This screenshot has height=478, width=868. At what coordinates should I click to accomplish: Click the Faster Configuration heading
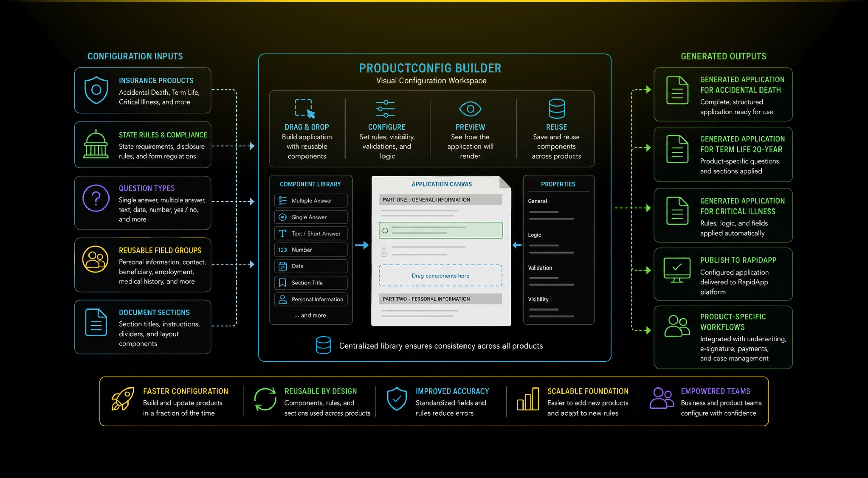point(185,391)
